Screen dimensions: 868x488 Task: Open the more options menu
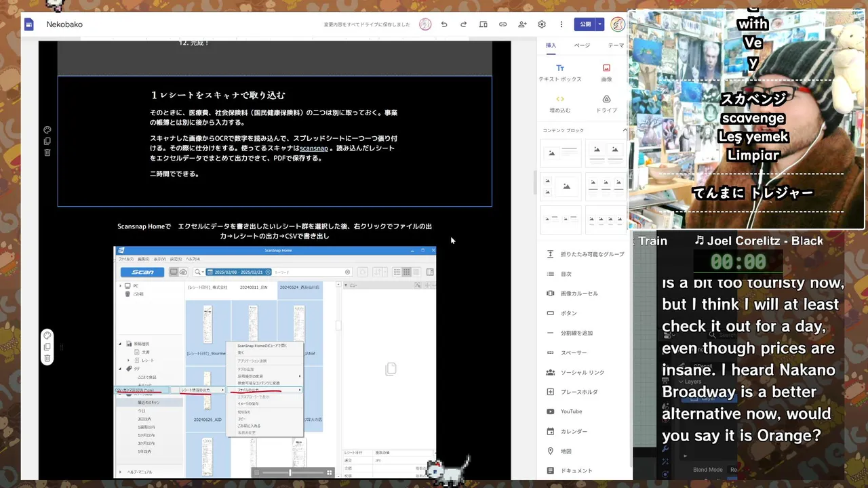coord(561,24)
